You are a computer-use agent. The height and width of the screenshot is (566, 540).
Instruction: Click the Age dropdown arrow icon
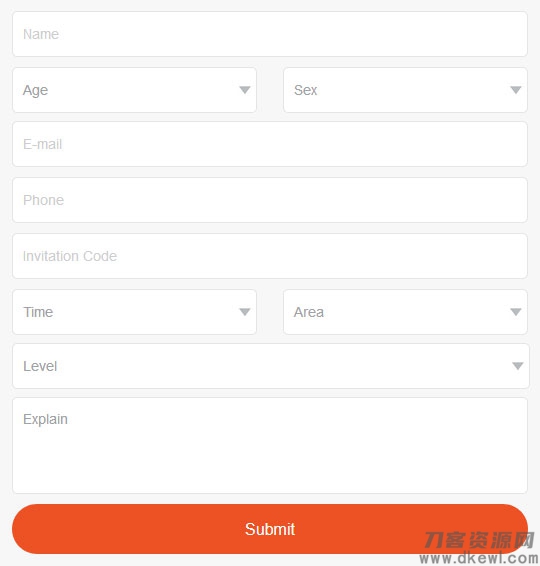click(245, 90)
